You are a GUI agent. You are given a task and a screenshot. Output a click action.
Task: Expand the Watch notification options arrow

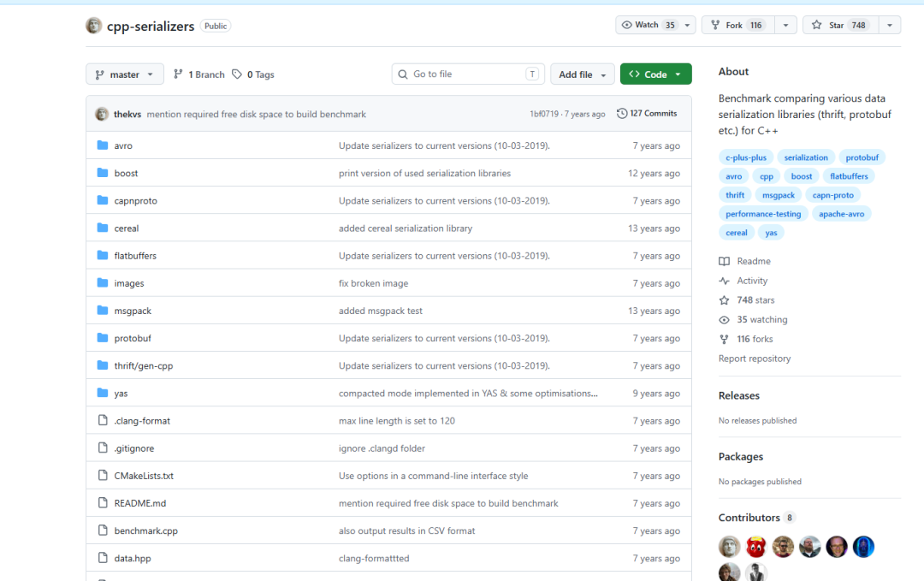687,25
